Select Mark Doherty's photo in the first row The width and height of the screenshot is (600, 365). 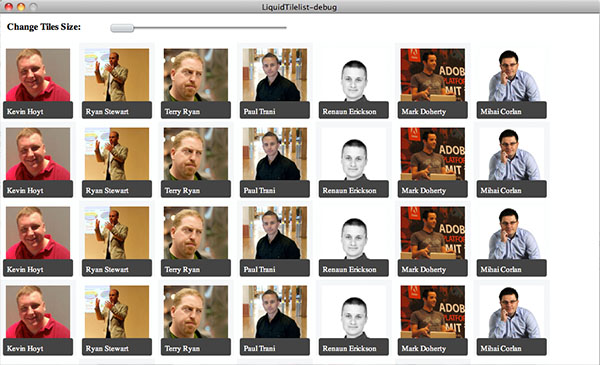point(433,75)
